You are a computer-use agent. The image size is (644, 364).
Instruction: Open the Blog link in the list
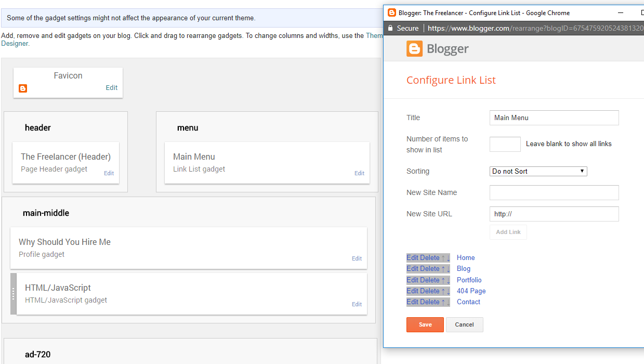pos(464,269)
